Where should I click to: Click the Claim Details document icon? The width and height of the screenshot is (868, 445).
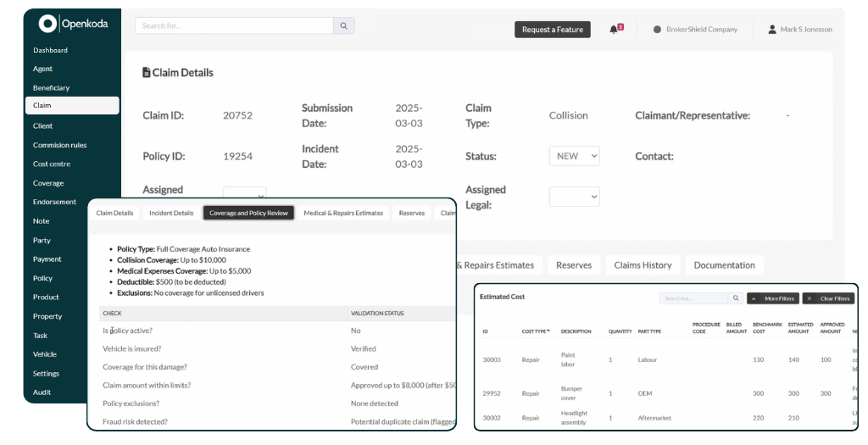[146, 73]
